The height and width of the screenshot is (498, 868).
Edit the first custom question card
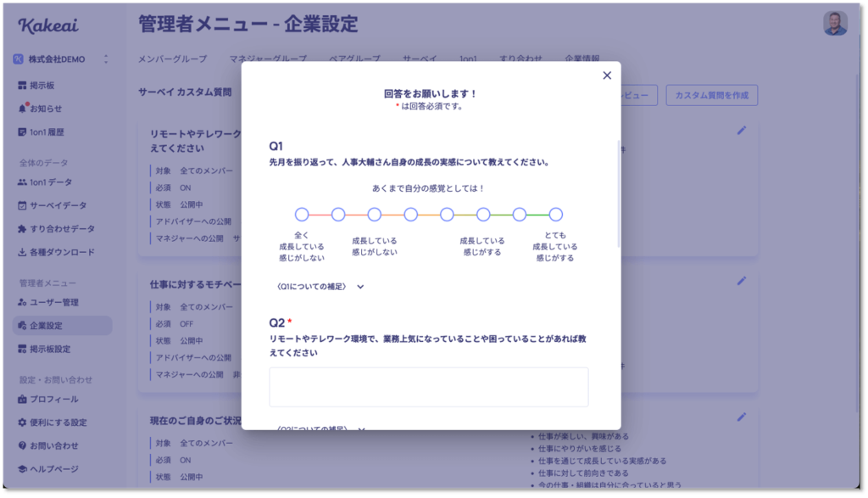tap(742, 130)
